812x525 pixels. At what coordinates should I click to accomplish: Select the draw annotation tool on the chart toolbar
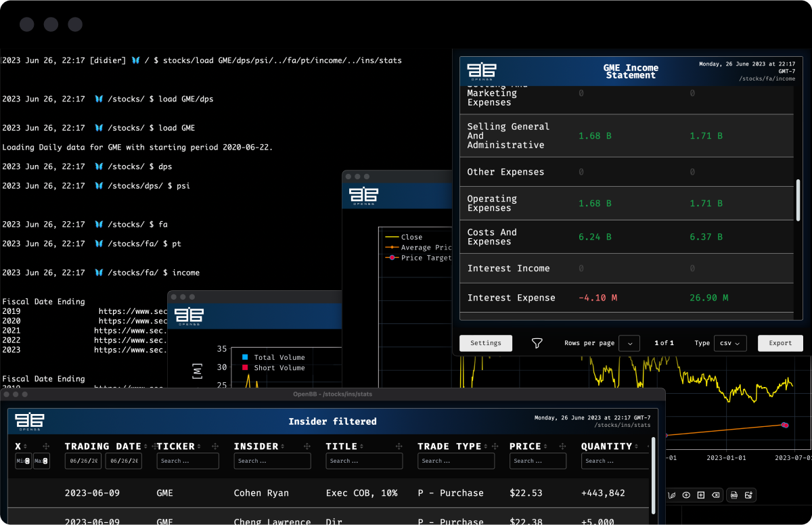tap(672, 495)
